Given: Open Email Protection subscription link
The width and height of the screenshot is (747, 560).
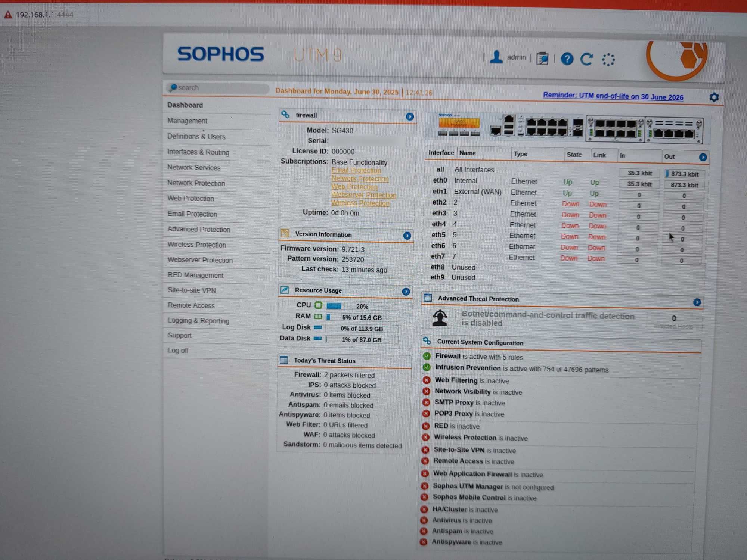Looking at the screenshot, I should click(x=356, y=170).
